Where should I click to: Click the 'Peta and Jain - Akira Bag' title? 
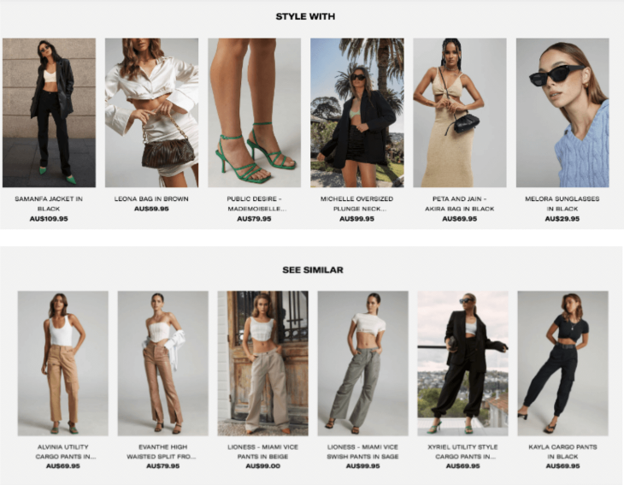coord(460,203)
